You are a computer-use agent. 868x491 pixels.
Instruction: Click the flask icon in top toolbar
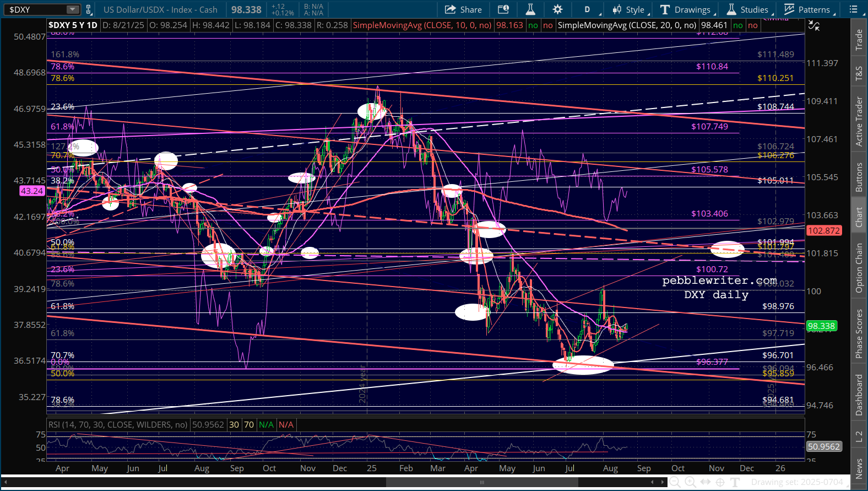[x=530, y=9]
